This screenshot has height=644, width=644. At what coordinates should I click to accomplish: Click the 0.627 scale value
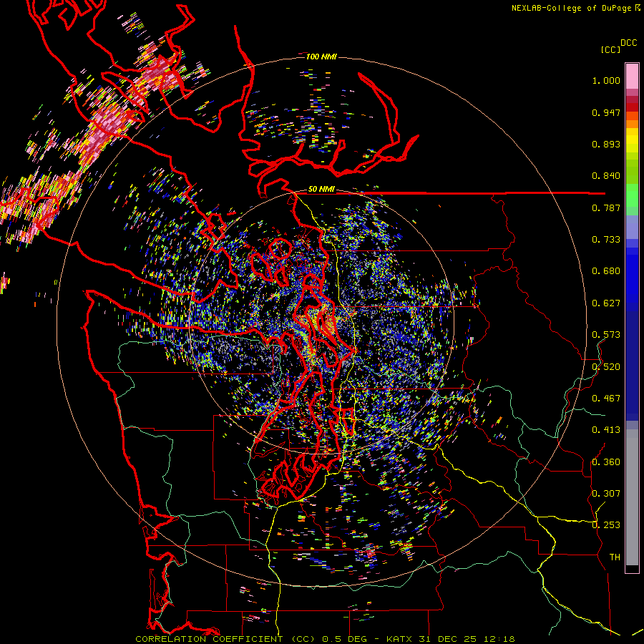tap(606, 303)
